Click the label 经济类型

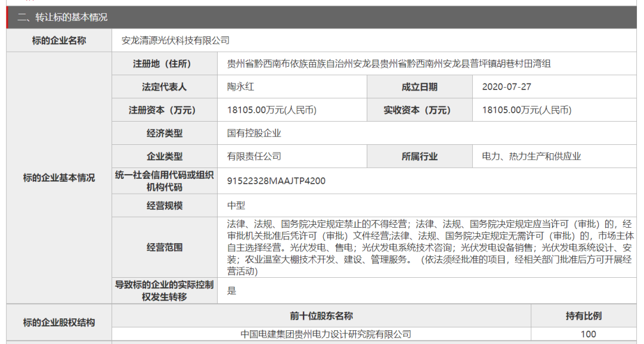coord(165,134)
